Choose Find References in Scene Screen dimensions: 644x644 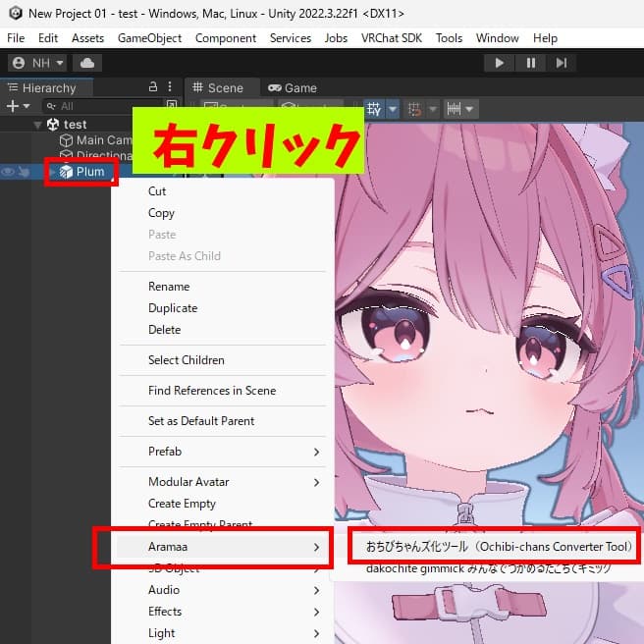point(223,391)
